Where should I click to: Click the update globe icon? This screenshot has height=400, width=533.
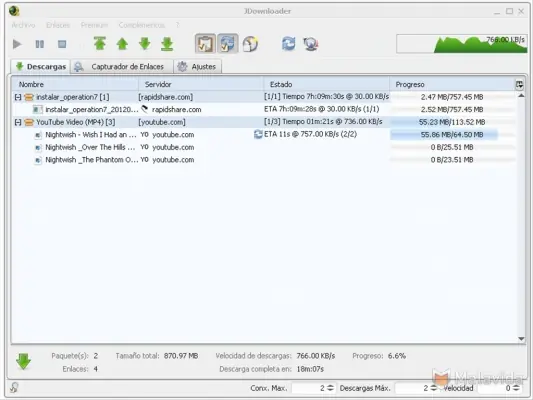311,44
